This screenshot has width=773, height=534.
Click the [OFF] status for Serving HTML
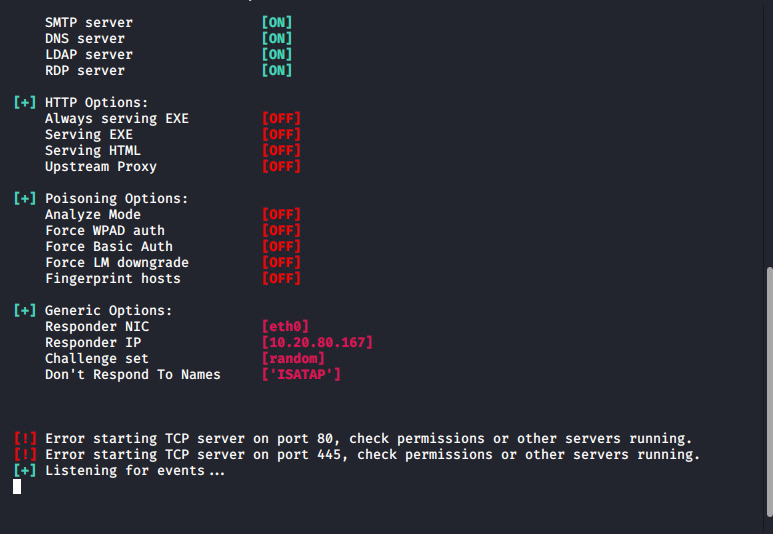[281, 150]
